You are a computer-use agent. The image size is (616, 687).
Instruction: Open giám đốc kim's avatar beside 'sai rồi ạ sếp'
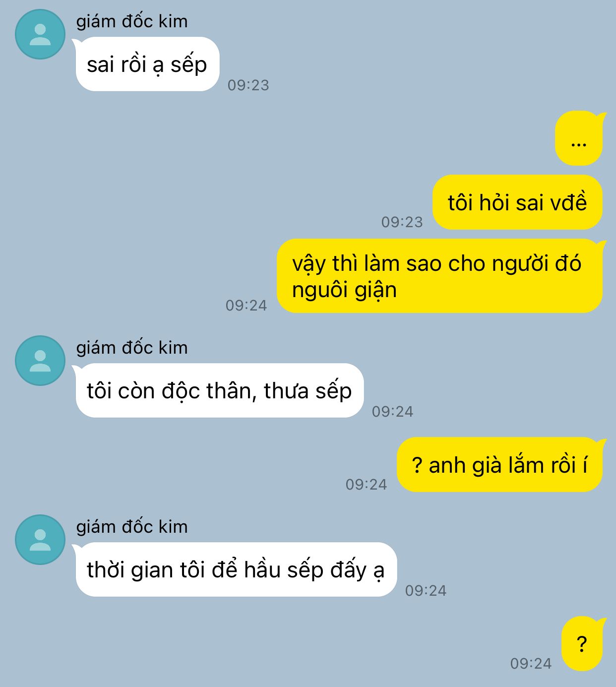(40, 34)
